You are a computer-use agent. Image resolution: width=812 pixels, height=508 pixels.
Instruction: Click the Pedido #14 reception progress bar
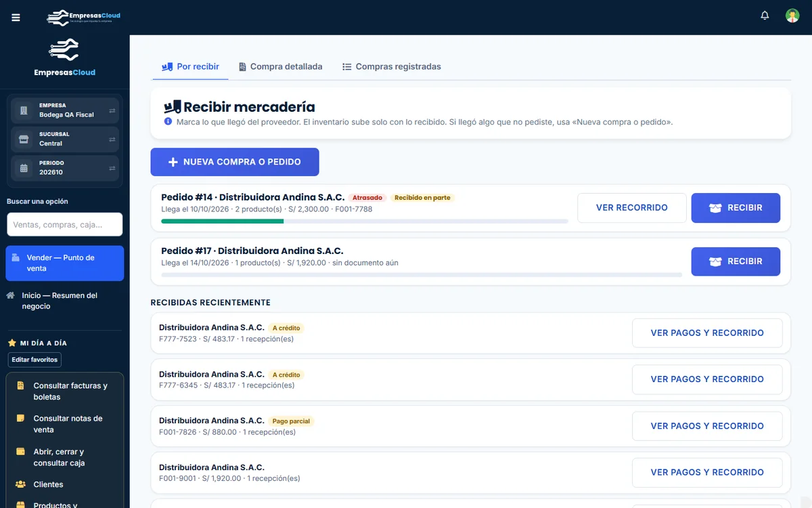click(365, 221)
